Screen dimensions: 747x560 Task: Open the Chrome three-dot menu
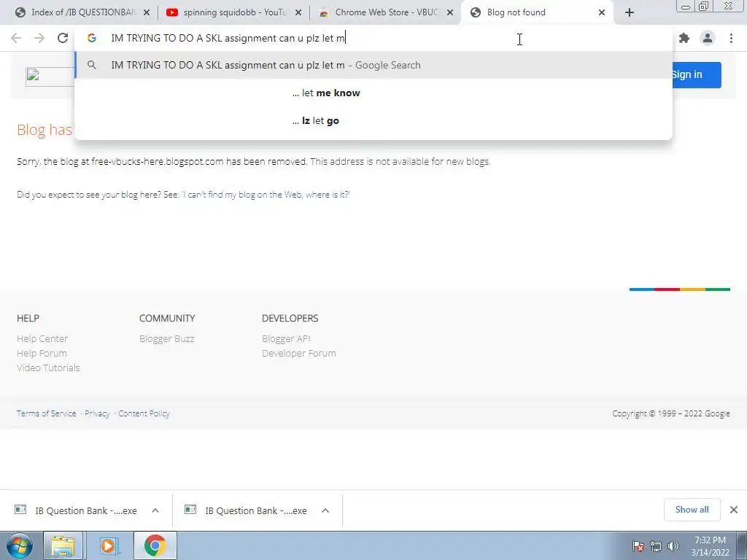731,38
